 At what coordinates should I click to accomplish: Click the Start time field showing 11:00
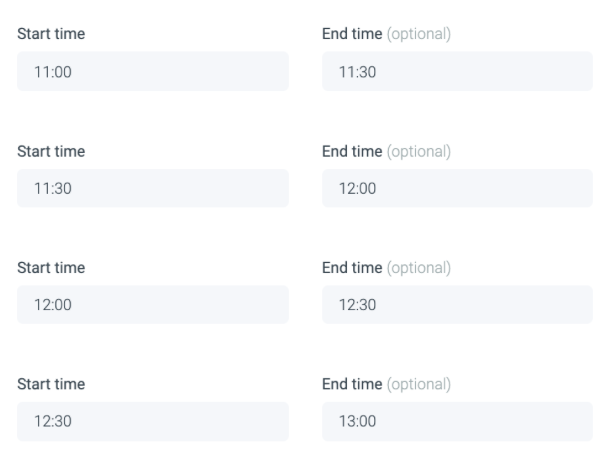[152, 72]
